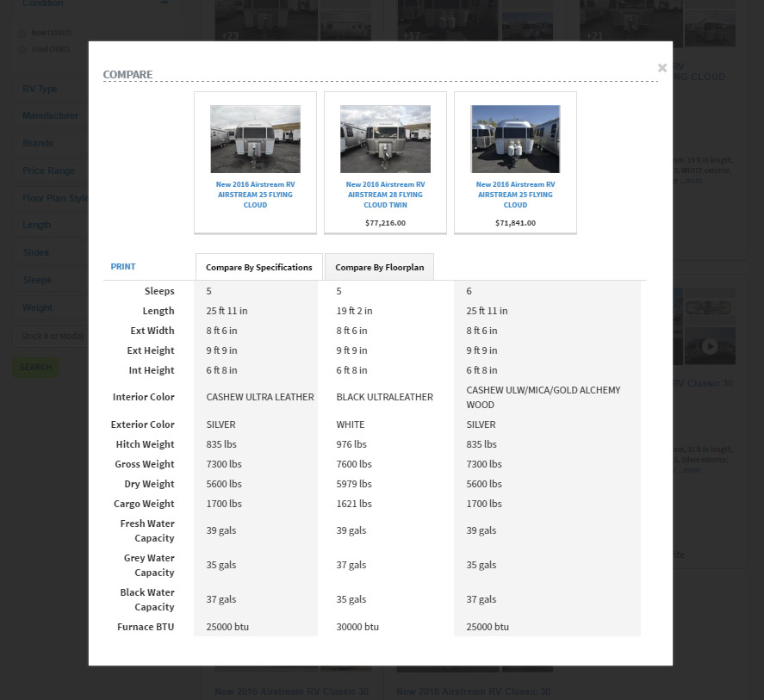Screen dimensions: 764x700
Task: Select the 30000 btu furnace value
Action: [x=357, y=627]
